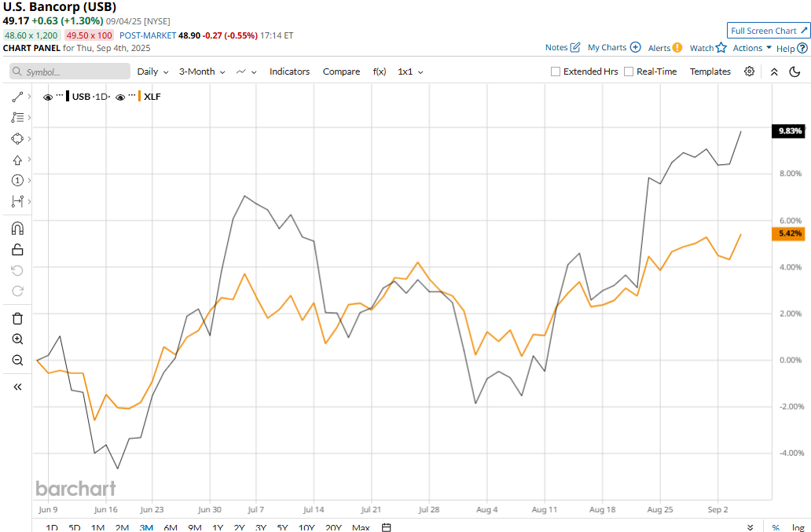This screenshot has width=811, height=532.
Task: Zoom out on the chart
Action: point(17,360)
